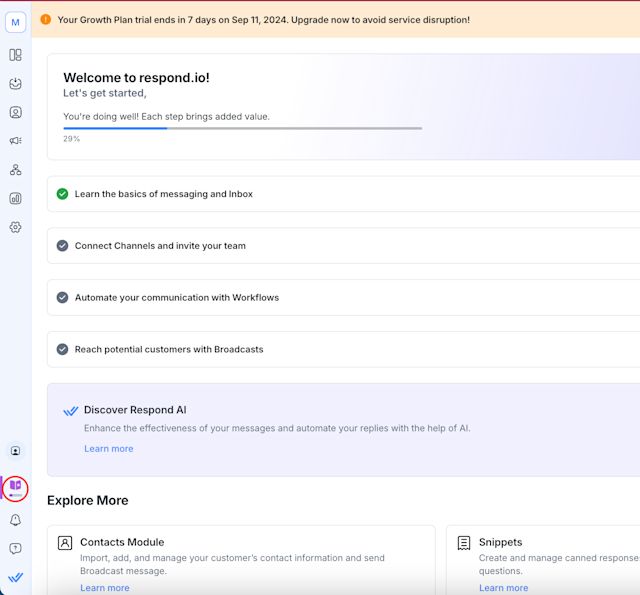Click the user profile icon in sidebar
This screenshot has width=640, height=595.
click(x=16, y=451)
